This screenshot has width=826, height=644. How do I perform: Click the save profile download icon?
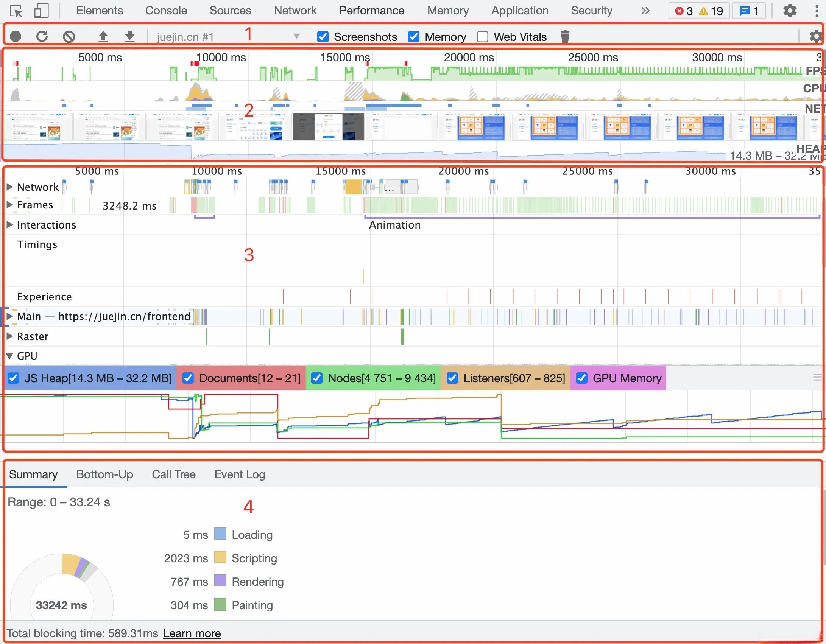(x=130, y=36)
